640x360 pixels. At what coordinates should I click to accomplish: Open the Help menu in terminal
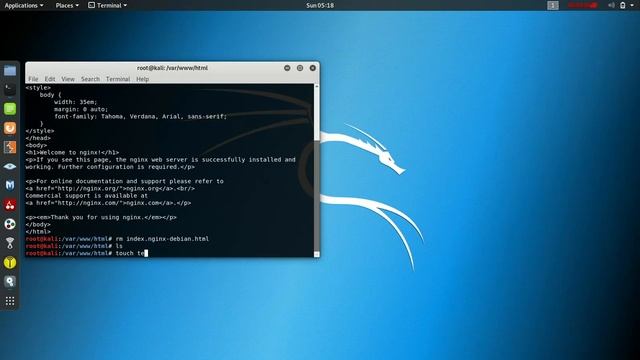142,79
